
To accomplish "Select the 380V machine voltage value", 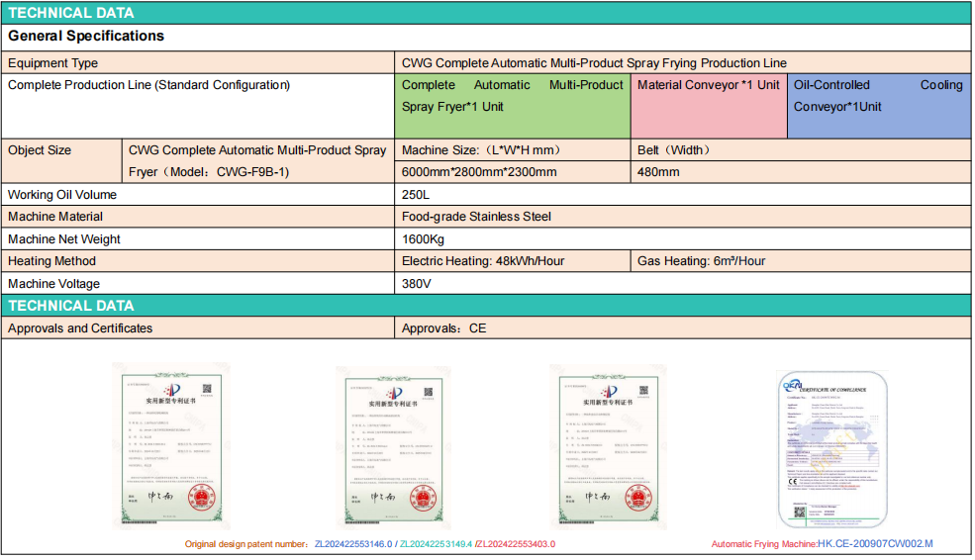I will point(417,284).
